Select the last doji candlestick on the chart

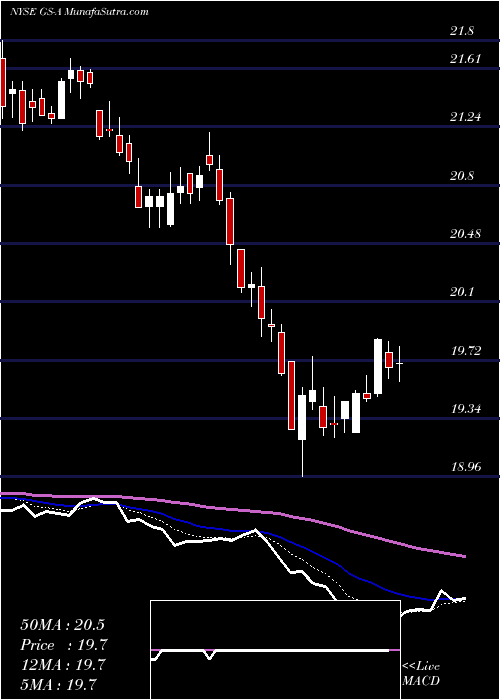[400, 363]
